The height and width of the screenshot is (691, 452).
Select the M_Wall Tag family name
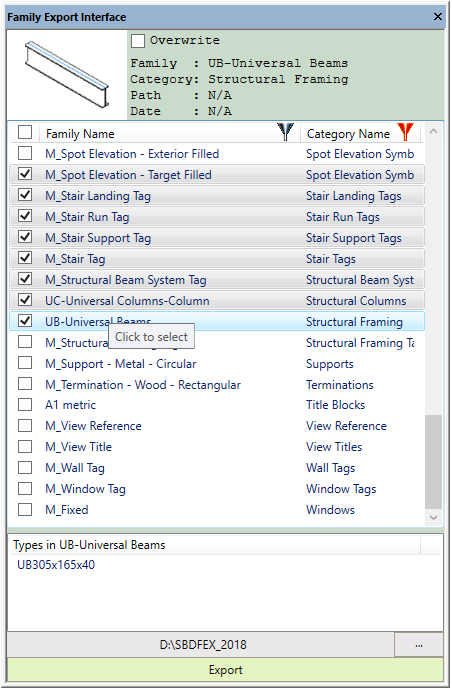[x=75, y=468]
